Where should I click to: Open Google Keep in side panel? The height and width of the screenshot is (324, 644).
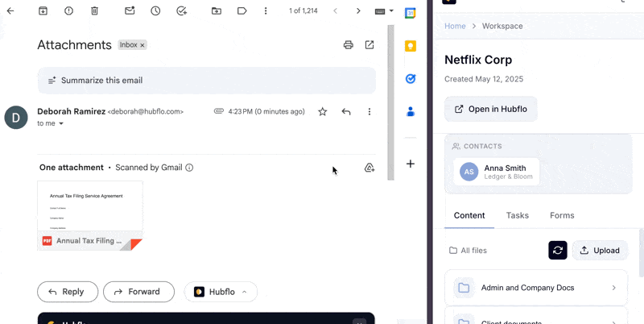(411, 46)
